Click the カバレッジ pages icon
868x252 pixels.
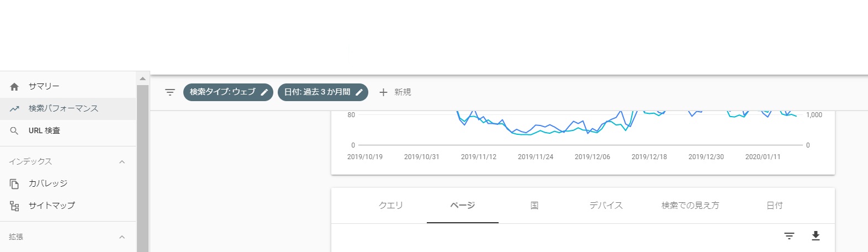(14, 183)
